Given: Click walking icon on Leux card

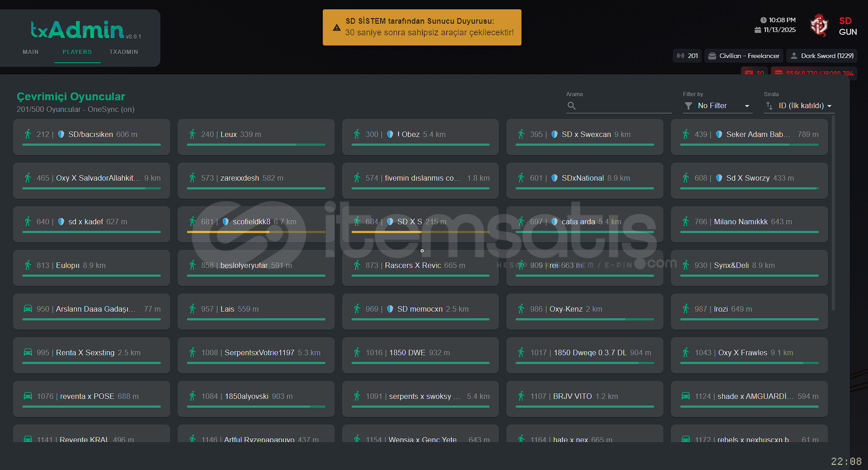Looking at the screenshot, I should 192,134.
